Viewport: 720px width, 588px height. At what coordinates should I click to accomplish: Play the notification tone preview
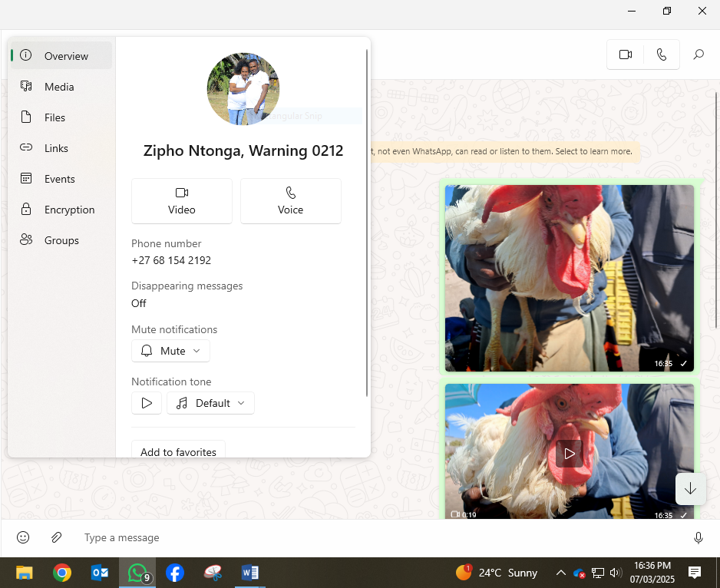tap(147, 403)
